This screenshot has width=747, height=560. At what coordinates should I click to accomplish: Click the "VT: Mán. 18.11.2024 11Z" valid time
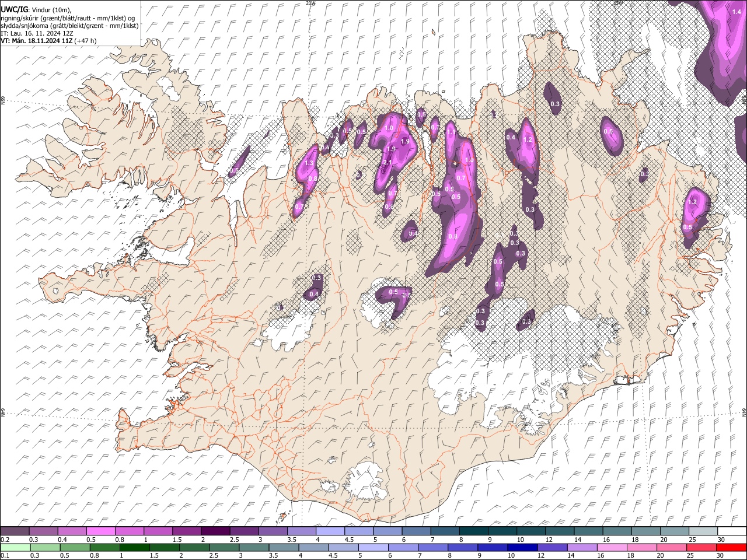pyautogui.click(x=37, y=41)
